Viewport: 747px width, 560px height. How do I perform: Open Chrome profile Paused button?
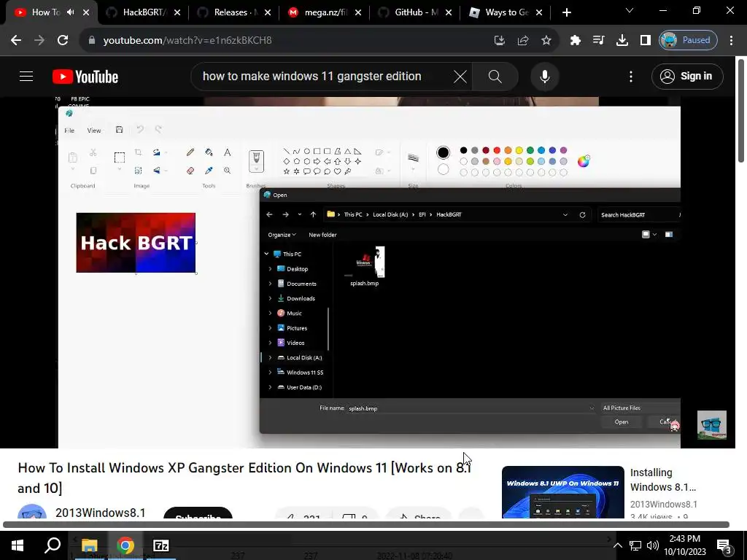click(x=687, y=40)
